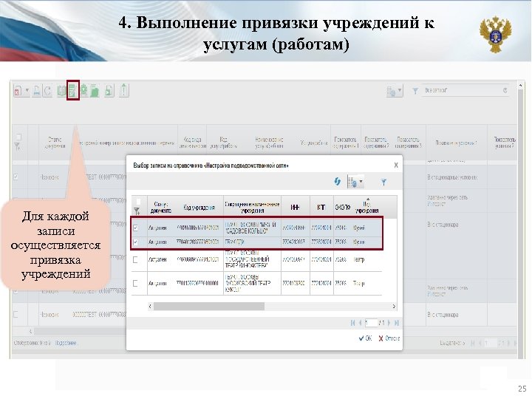Click the filter funnel icon beside the search field
This screenshot has width=532, height=399.
(x=415, y=91)
